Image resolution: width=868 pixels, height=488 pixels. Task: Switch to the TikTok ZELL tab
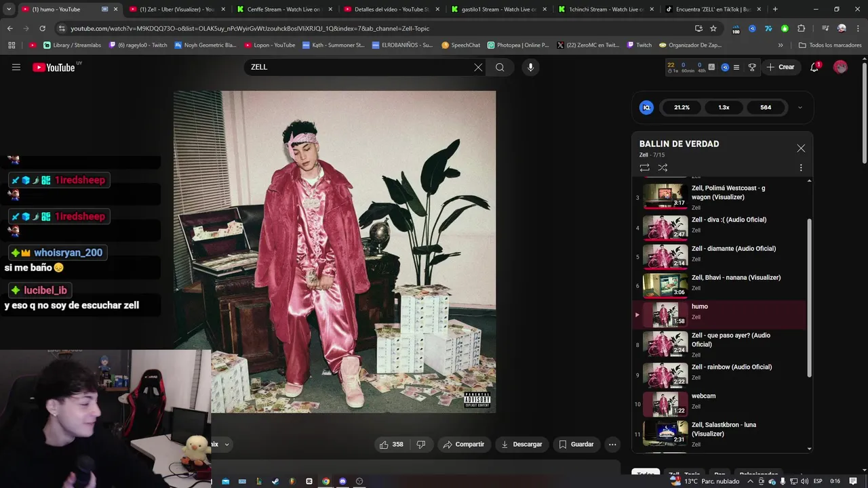coord(714,9)
